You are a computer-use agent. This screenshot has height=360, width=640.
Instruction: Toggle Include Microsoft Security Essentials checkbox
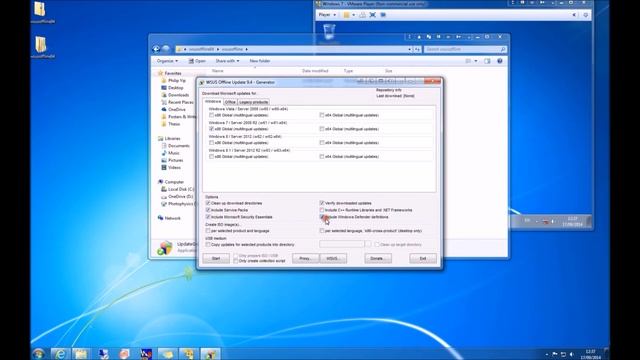tap(208, 217)
